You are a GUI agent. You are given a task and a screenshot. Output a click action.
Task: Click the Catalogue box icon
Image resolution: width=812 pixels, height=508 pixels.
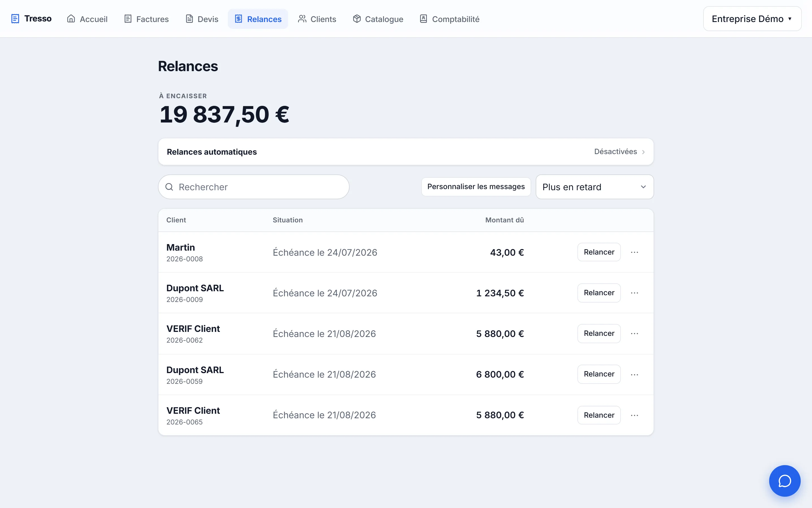coord(357,19)
